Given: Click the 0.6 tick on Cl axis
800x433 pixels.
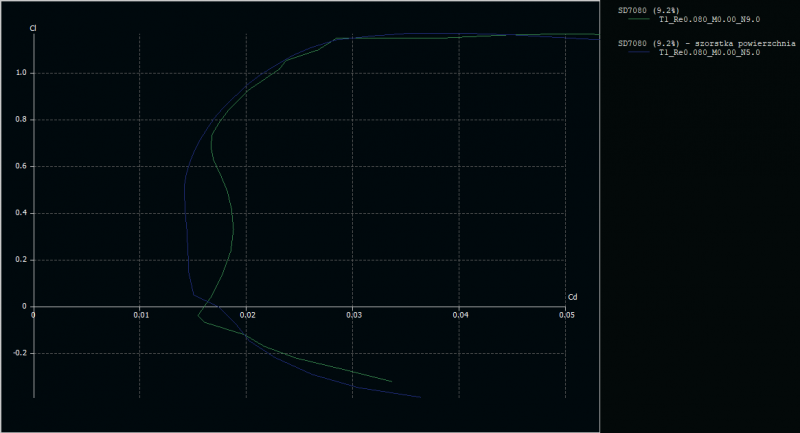Looking at the screenshot, I should click(20, 167).
